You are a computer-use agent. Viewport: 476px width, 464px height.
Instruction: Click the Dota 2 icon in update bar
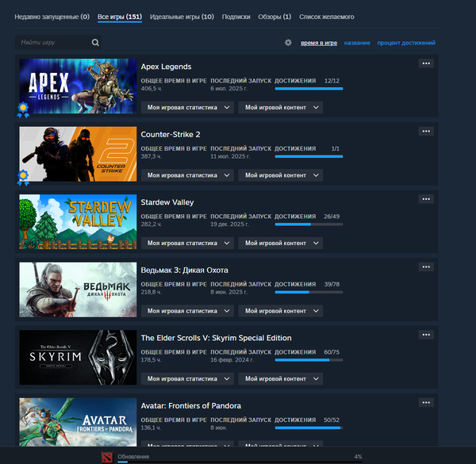tap(107, 458)
